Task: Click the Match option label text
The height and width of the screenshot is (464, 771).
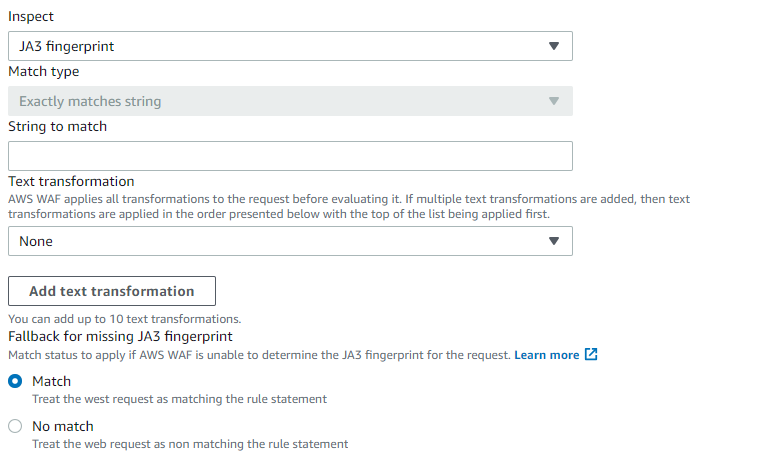Action: point(52,381)
